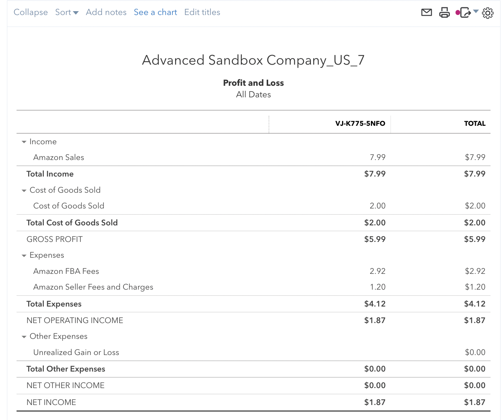Viewport: 504px width, 420px height.
Task: Open Amazon FBA Fees total $2.92
Action: [x=475, y=271]
